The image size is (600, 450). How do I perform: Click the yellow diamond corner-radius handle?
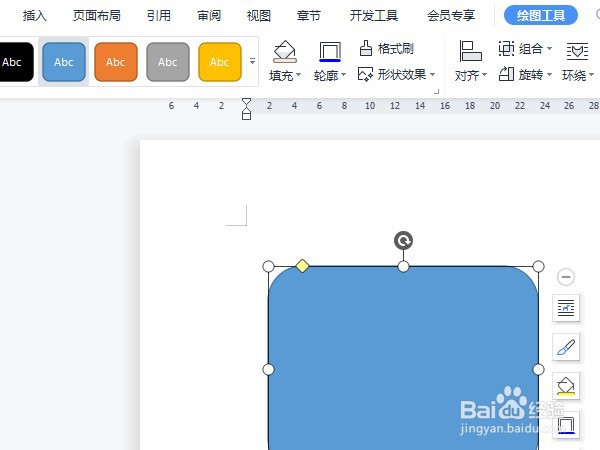coord(302,266)
